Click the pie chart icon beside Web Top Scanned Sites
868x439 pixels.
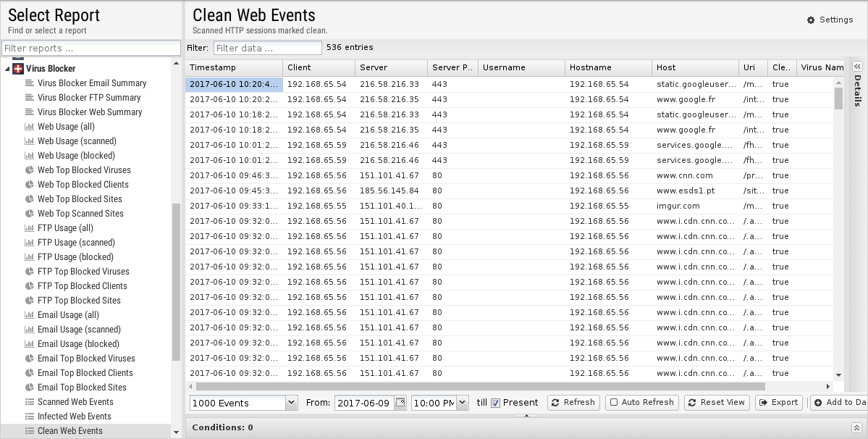point(30,213)
